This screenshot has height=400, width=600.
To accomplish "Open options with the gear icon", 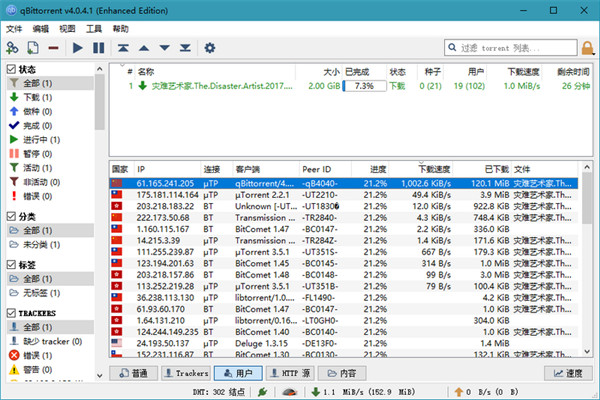I will [210, 47].
